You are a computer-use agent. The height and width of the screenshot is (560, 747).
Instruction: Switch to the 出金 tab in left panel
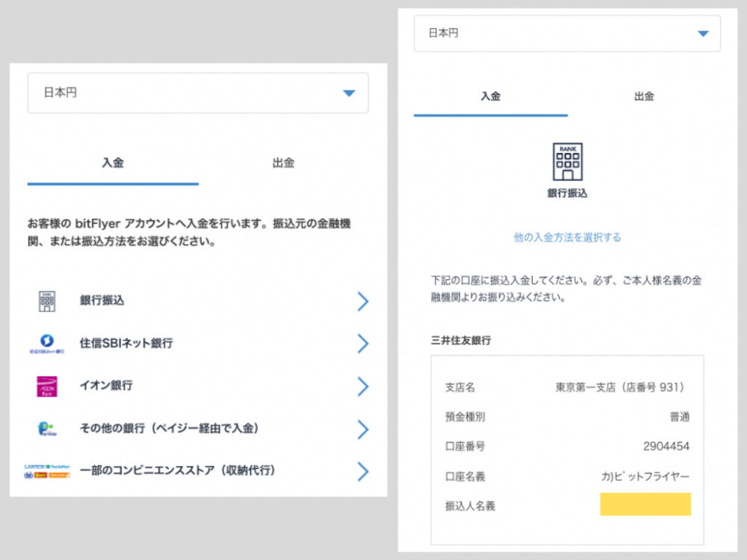click(x=283, y=163)
